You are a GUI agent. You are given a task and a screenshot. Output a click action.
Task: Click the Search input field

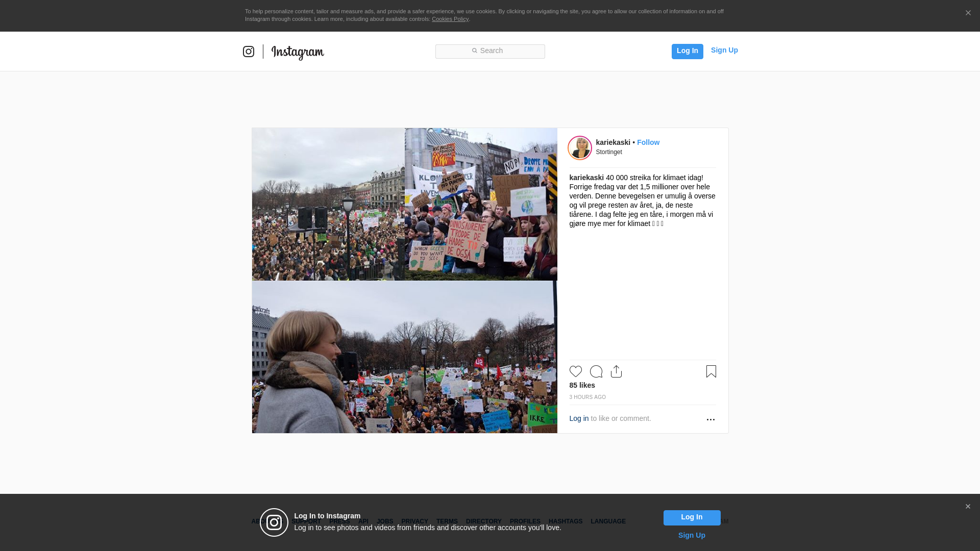[490, 51]
